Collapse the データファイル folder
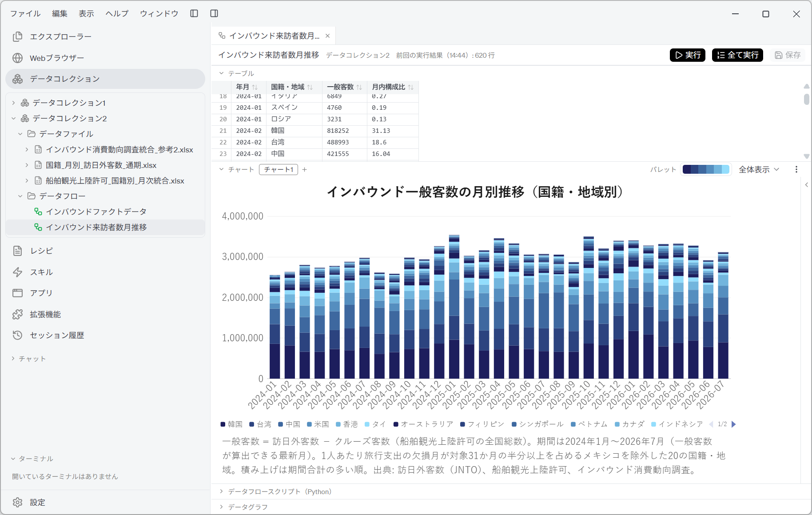This screenshot has width=812, height=515. pos(20,134)
